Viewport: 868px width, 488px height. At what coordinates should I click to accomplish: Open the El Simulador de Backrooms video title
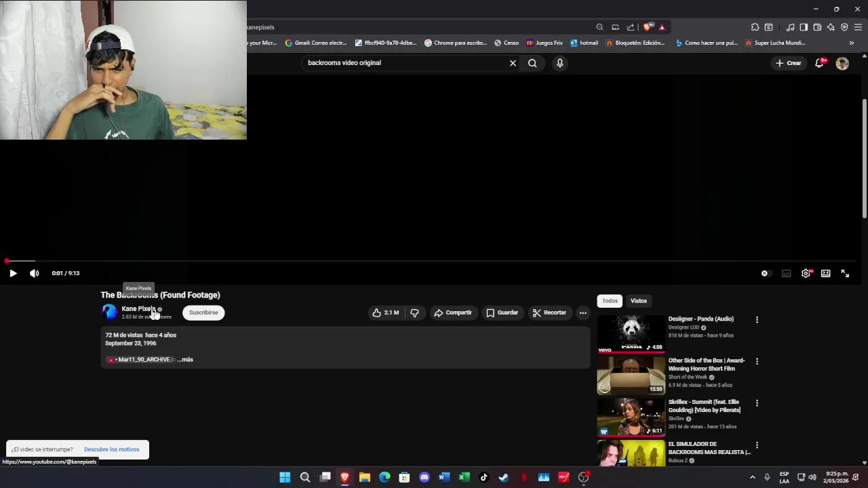click(709, 448)
